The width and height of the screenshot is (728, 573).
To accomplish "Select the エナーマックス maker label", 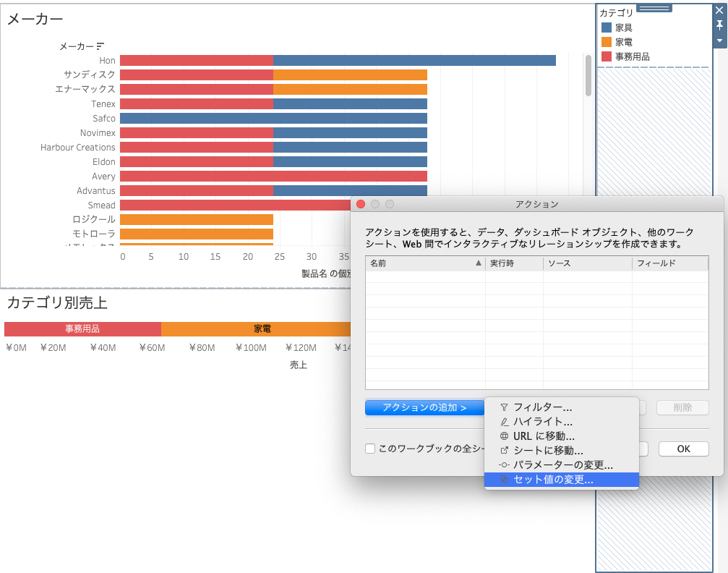I will 85,89.
